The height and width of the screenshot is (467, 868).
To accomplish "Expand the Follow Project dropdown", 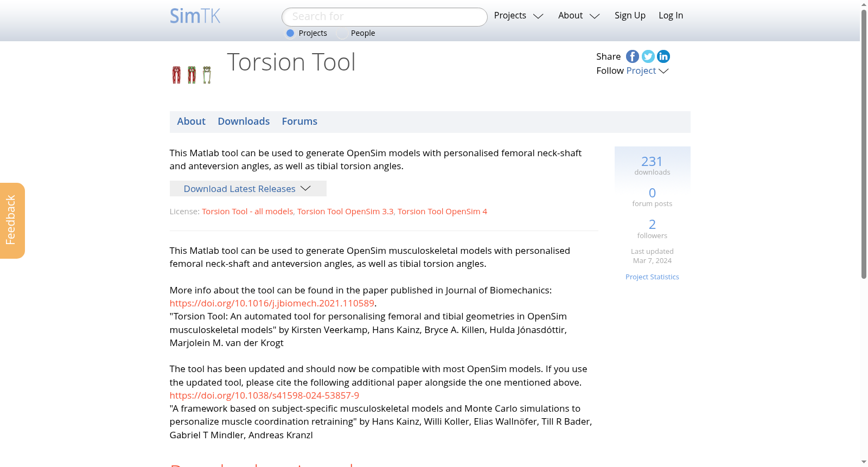I will click(x=647, y=71).
